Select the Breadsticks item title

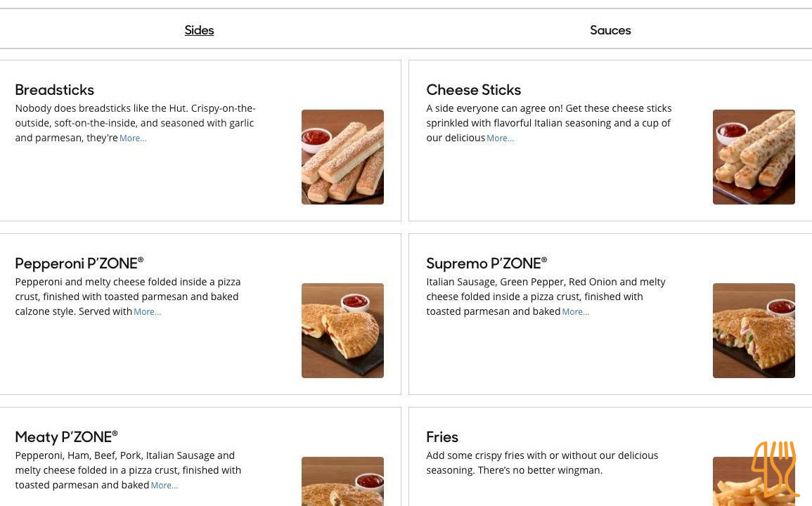tap(55, 90)
